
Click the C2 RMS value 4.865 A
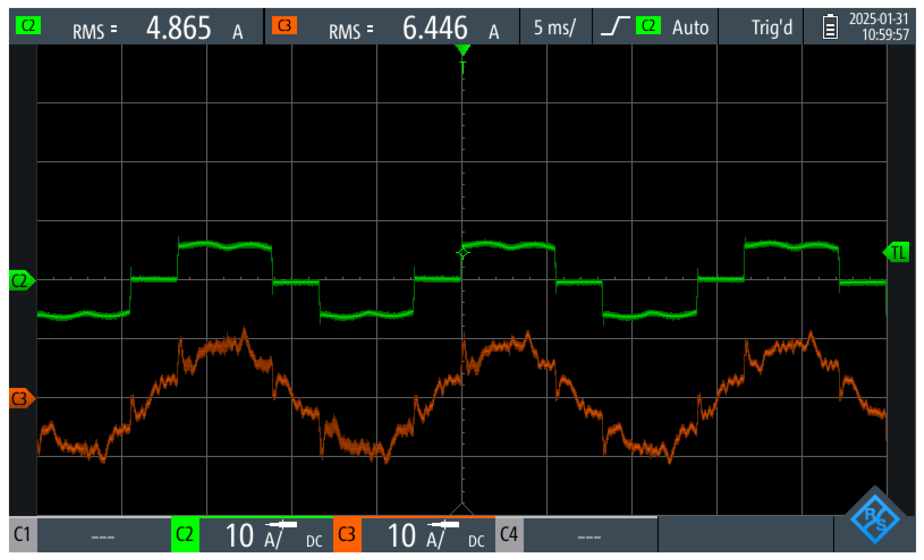(x=179, y=28)
